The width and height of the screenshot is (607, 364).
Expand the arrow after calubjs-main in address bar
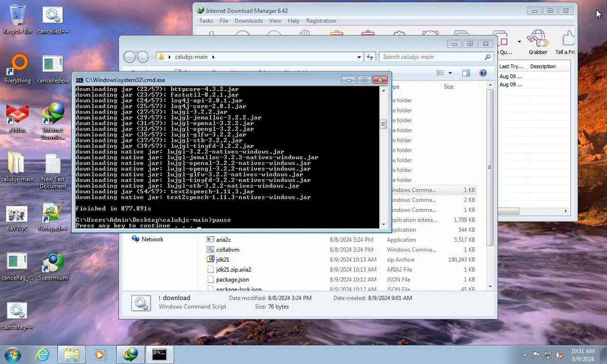[x=213, y=57]
